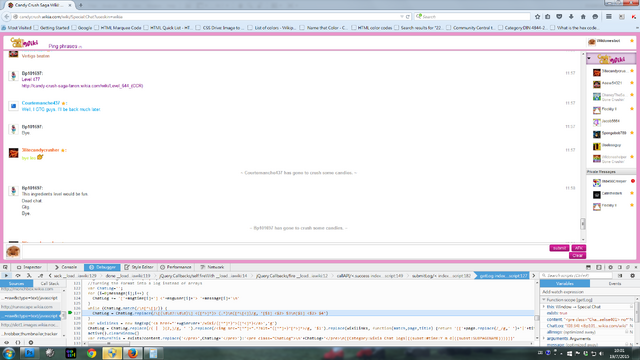This screenshot has width=640, height=360.
Task: Open Firefox downloads arrow
Action: click(x=571, y=17)
